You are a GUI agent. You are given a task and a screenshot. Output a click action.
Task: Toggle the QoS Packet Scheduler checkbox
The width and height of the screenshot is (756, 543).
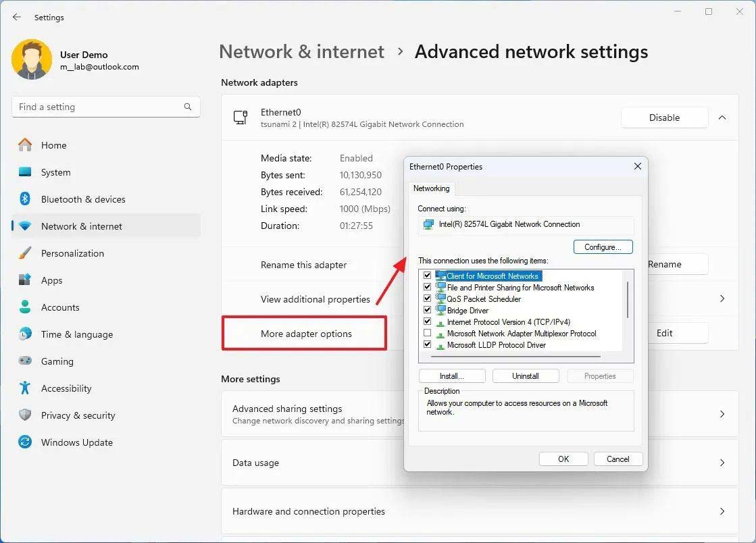427,299
